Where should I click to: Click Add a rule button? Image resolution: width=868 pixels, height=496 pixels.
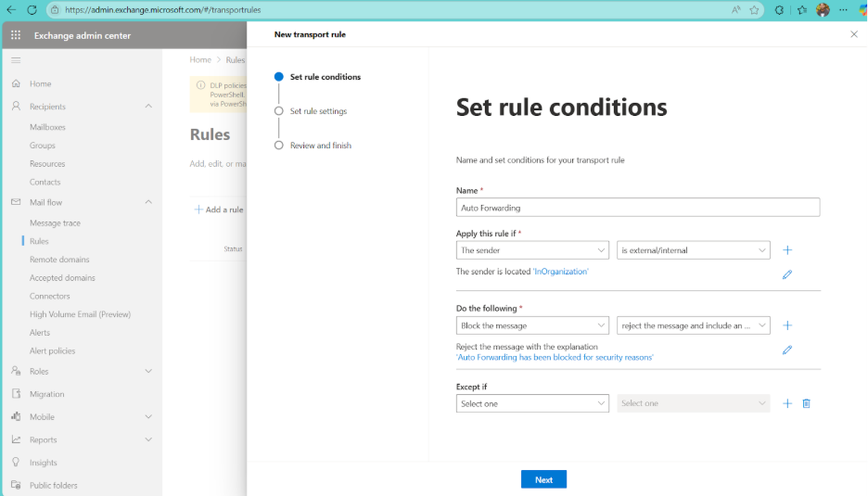[219, 210]
